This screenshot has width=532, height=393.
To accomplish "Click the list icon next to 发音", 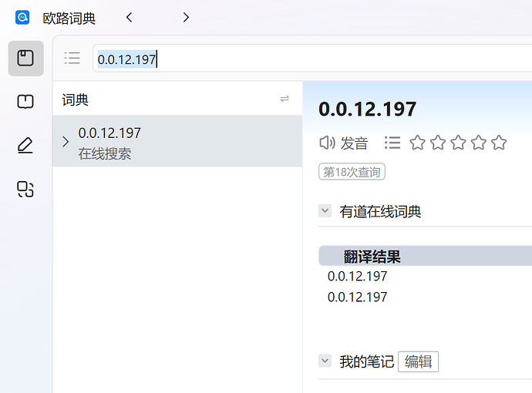I will coord(392,143).
